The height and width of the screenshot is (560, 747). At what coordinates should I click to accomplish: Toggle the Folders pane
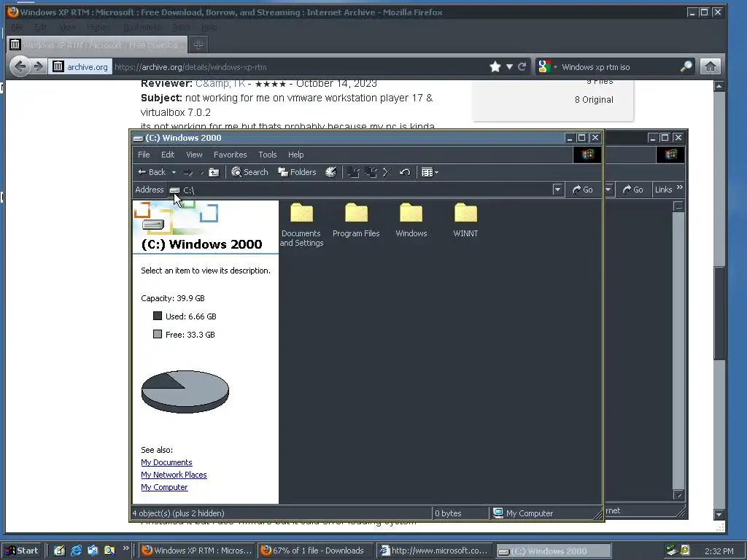298,172
